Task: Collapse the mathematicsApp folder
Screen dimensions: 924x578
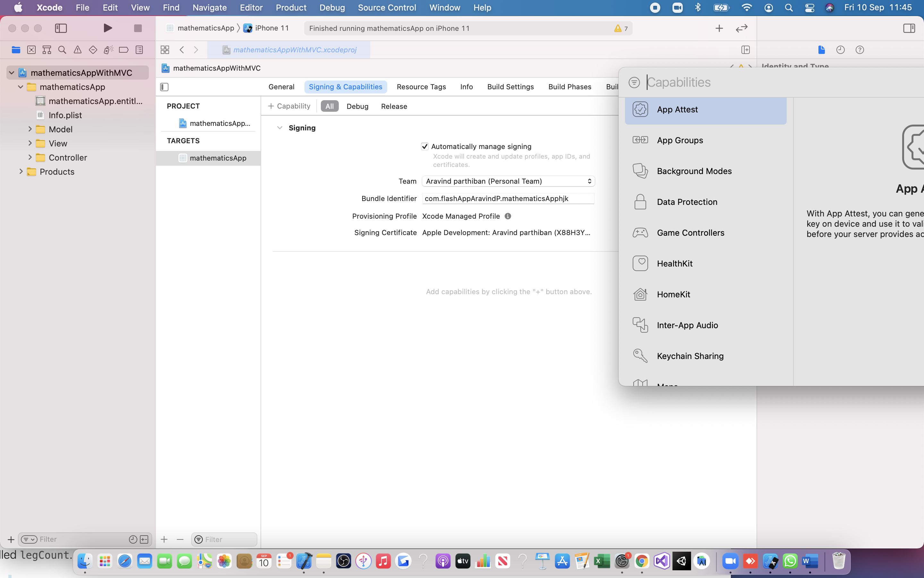Action: point(21,87)
